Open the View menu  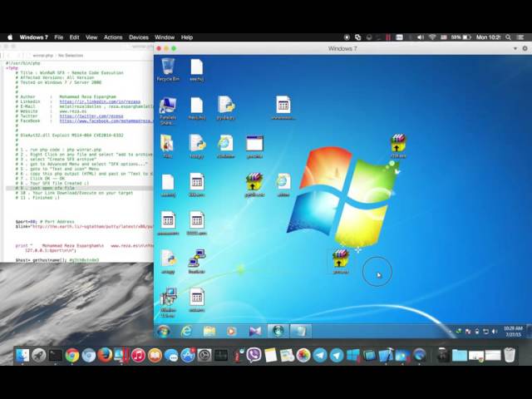pos(91,37)
